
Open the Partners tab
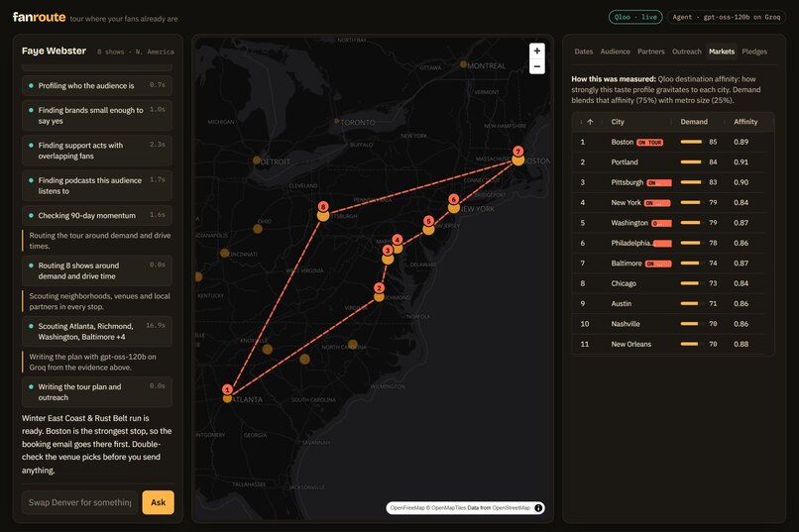(x=650, y=52)
